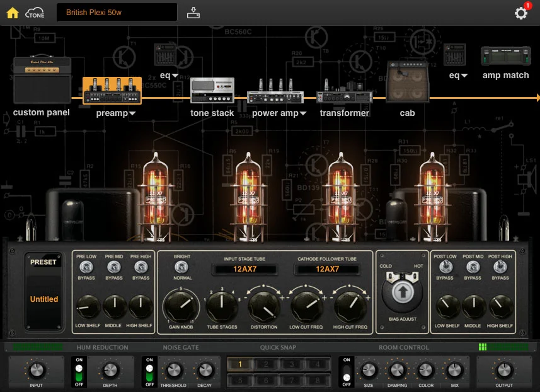540x392 pixels.
Task: Click the save preset icon beside preset name
Action: (193, 11)
